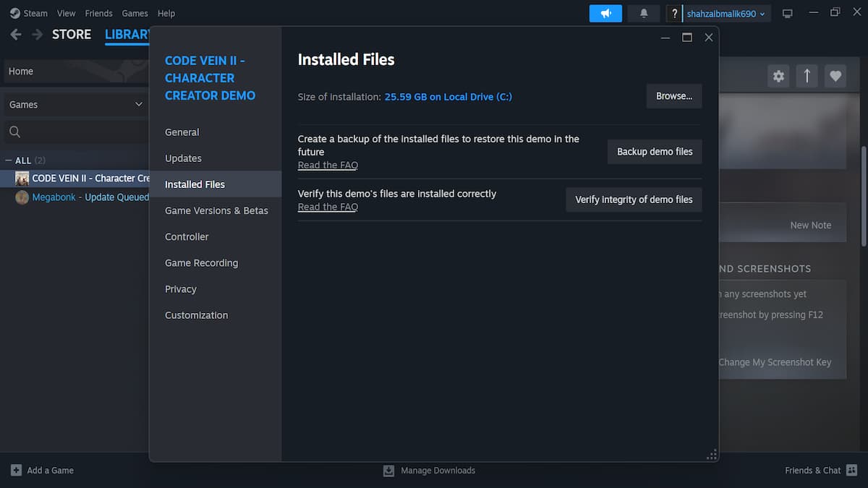Open the Friends menu in the menu bar
The height and width of the screenshot is (488, 868).
[x=98, y=13]
